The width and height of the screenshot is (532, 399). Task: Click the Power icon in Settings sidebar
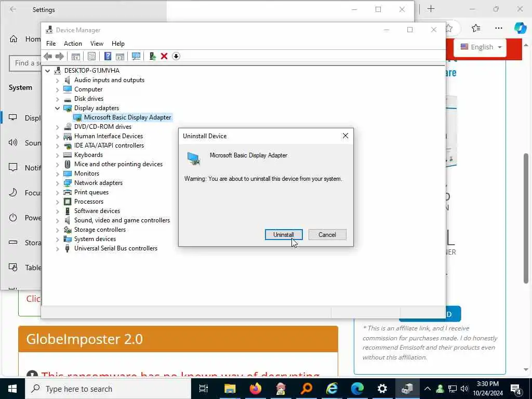click(13, 218)
